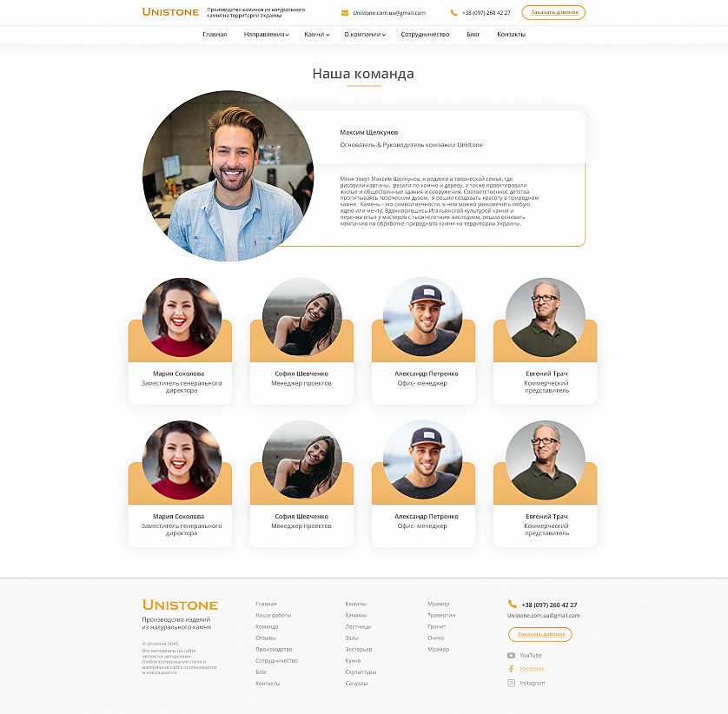Click София Шевченко's photo in the top row
Image resolution: width=728 pixels, height=714 pixels.
click(x=301, y=318)
